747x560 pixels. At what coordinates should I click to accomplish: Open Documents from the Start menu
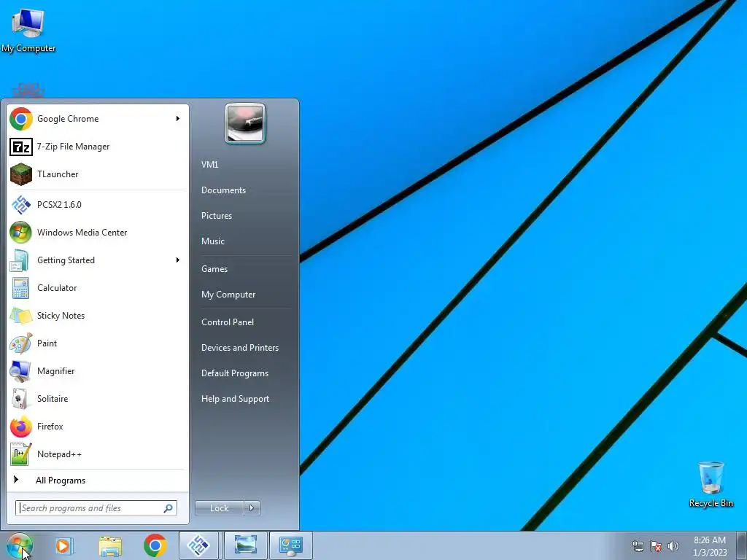223,190
